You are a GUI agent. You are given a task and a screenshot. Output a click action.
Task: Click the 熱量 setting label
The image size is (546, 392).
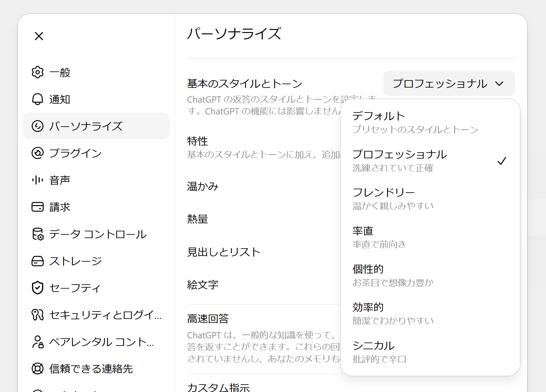click(x=198, y=219)
